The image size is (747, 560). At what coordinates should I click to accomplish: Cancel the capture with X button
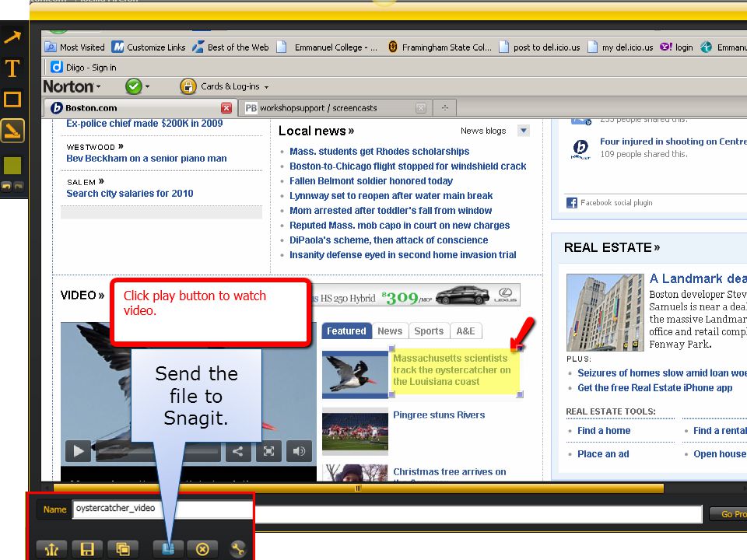click(202, 549)
